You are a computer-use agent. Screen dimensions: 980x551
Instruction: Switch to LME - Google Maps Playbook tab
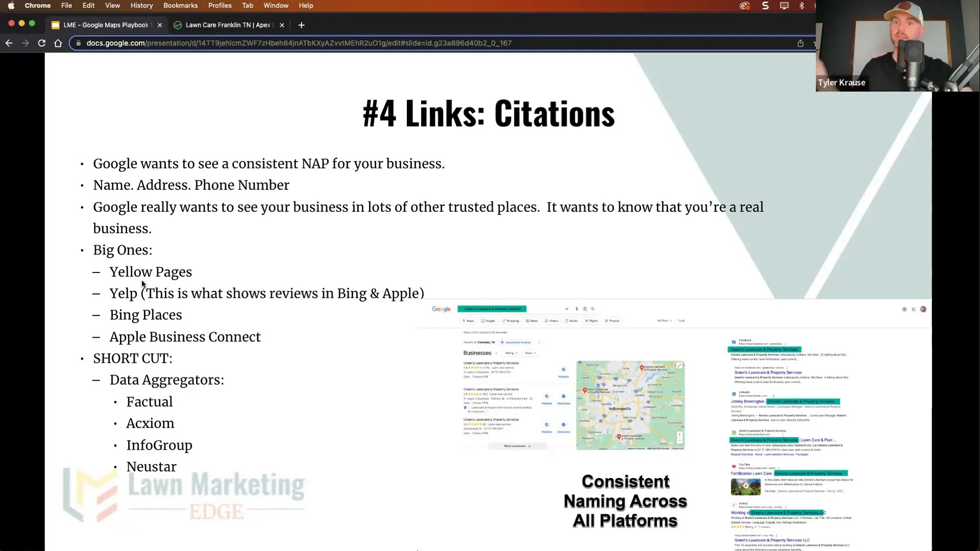(107, 25)
